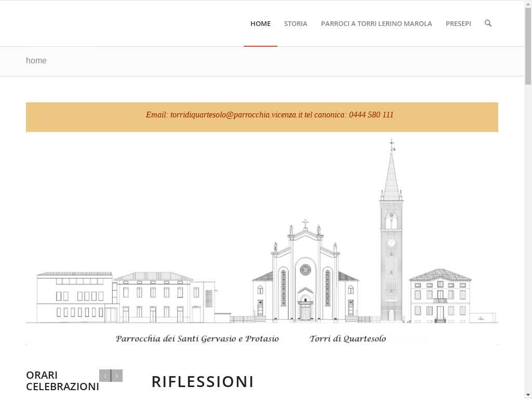Open Parroci a Torri Lerino Marola page

tap(376, 23)
